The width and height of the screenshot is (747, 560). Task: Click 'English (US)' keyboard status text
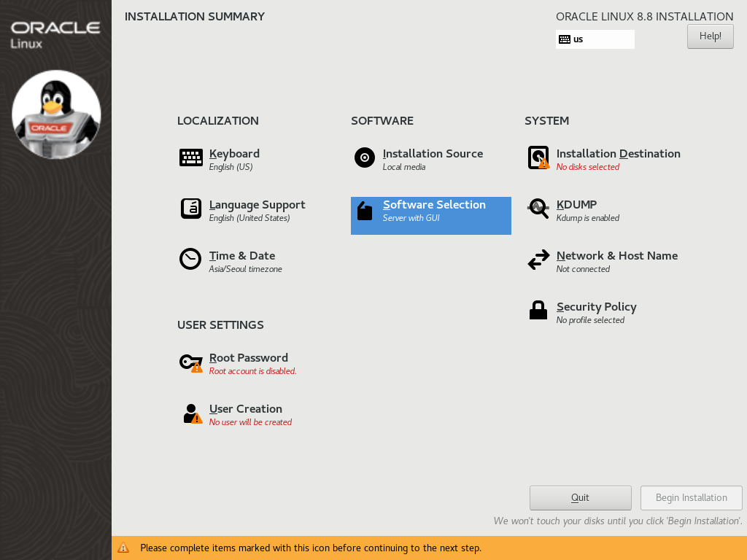tap(231, 167)
